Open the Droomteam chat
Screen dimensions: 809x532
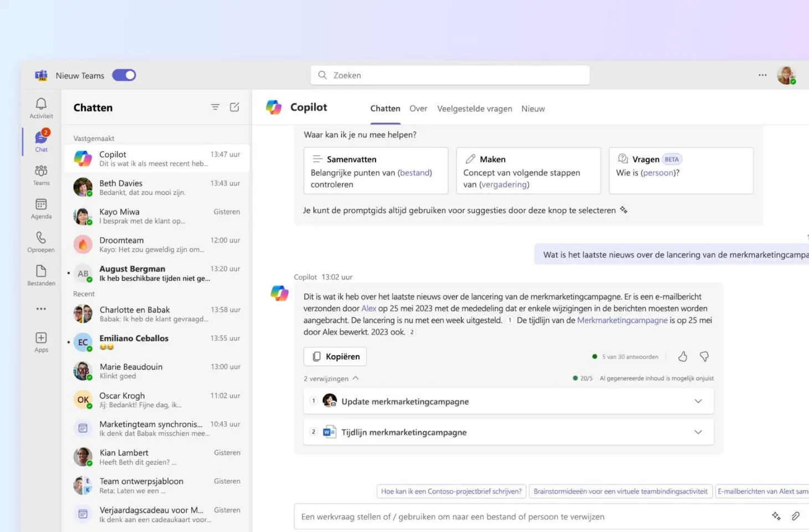click(157, 244)
